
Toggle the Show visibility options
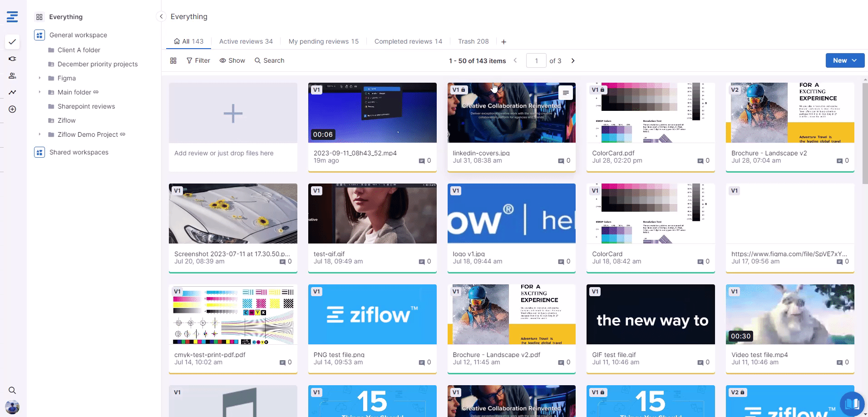[x=232, y=60]
